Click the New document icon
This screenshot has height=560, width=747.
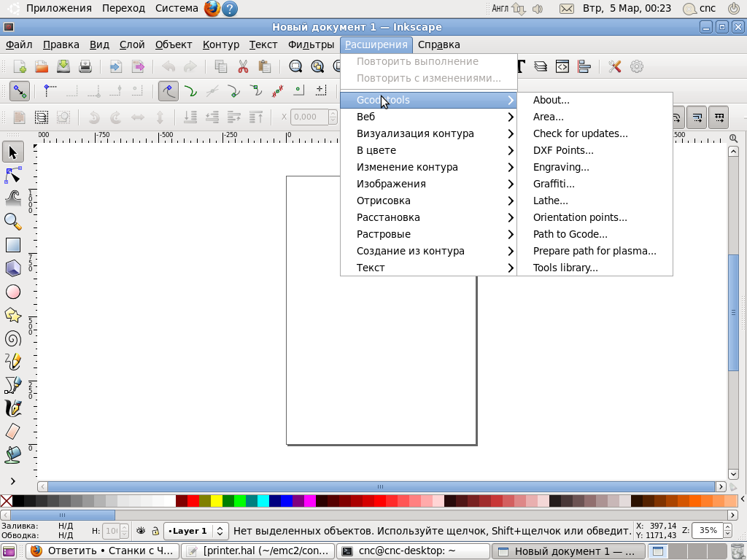20,66
